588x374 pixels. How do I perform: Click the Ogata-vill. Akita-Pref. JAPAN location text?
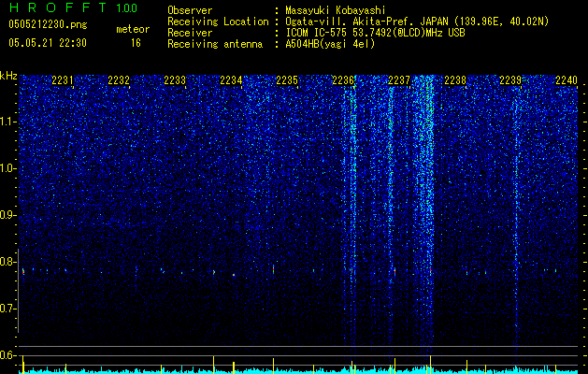tap(417, 22)
